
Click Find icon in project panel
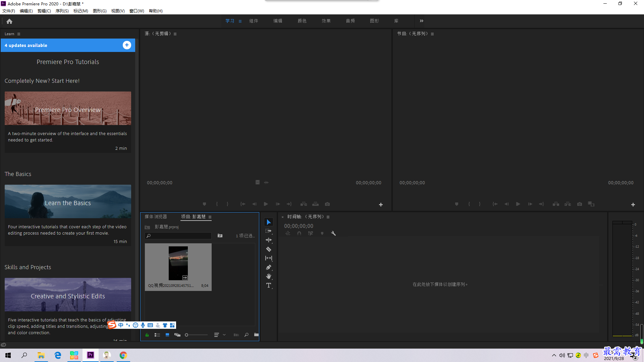(x=247, y=335)
